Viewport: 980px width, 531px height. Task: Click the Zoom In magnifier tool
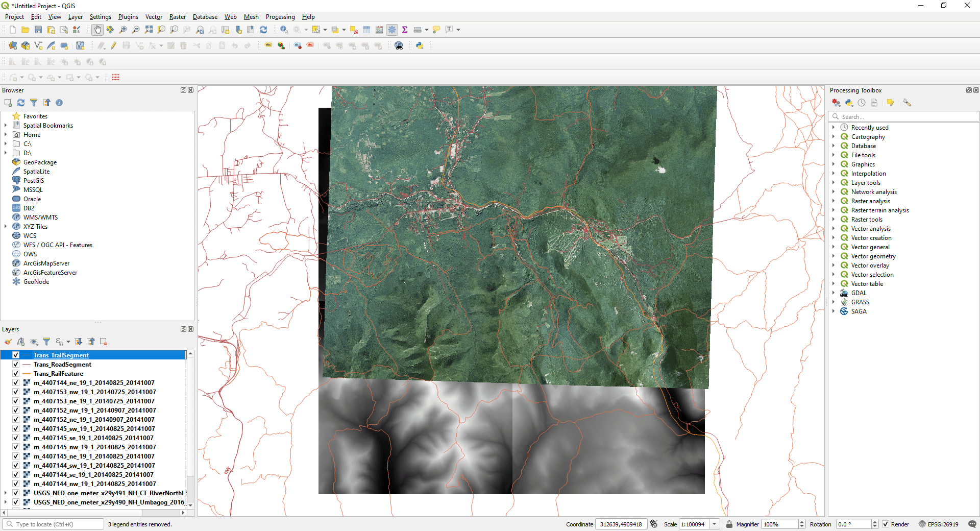tap(123, 30)
